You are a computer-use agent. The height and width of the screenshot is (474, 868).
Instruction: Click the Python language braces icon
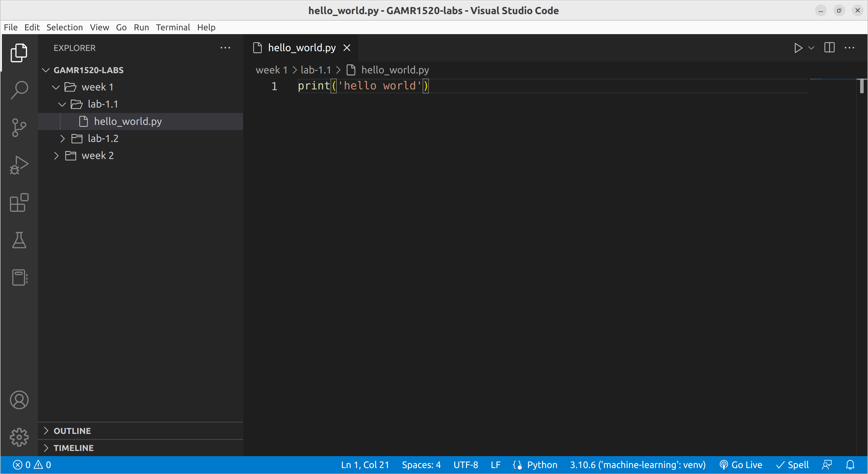[x=517, y=465]
